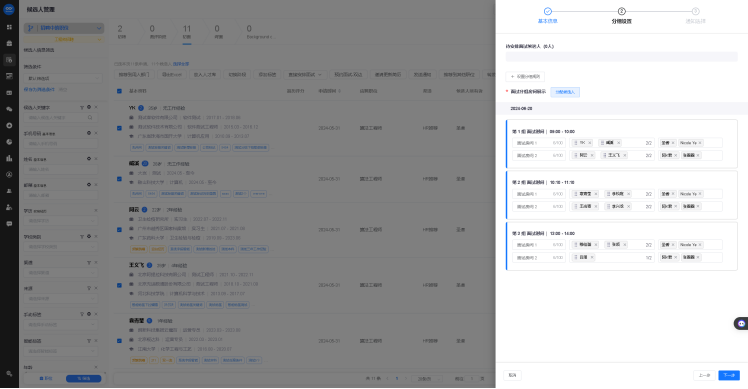Click funnel icon beside candidate keyword filter
The width and height of the screenshot is (748, 389).
82,107
